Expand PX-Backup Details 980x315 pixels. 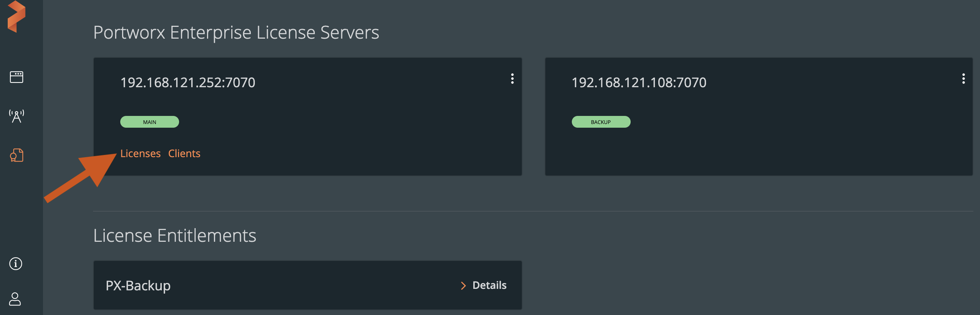tap(484, 285)
